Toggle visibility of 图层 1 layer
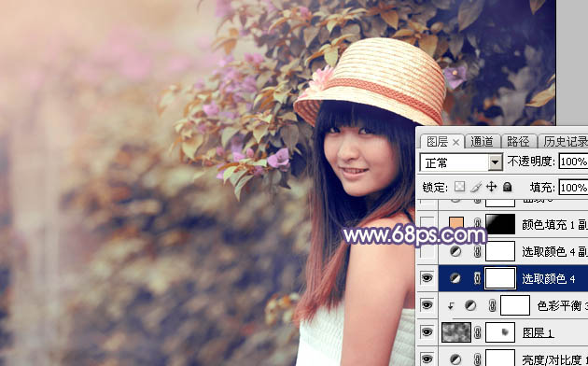This screenshot has width=588, height=366. (x=427, y=332)
